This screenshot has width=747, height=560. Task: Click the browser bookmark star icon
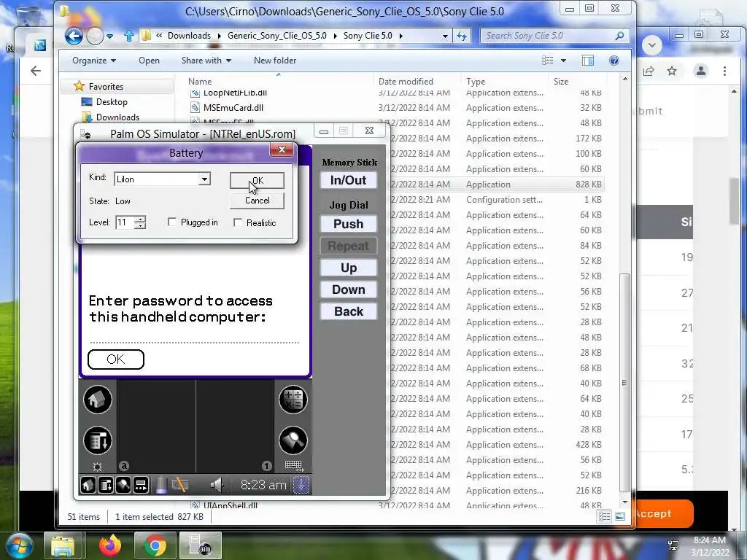[672, 71]
